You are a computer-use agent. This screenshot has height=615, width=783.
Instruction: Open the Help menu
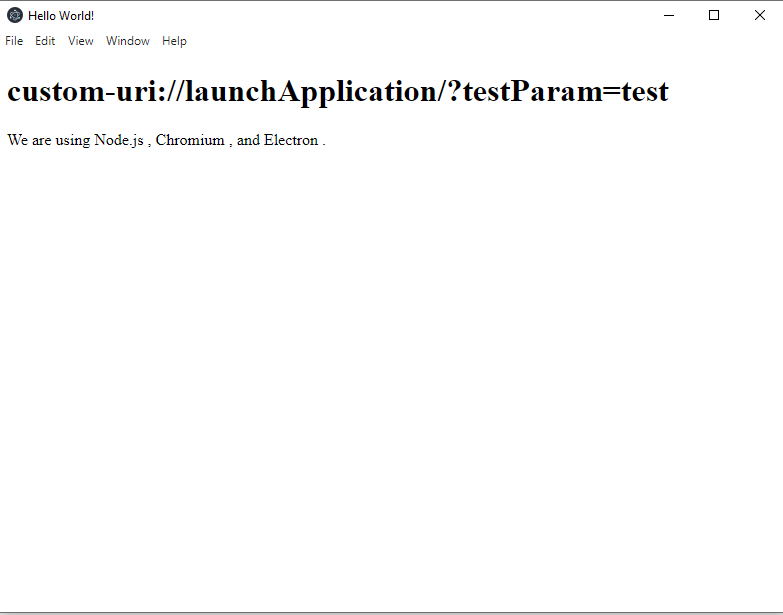pos(174,41)
